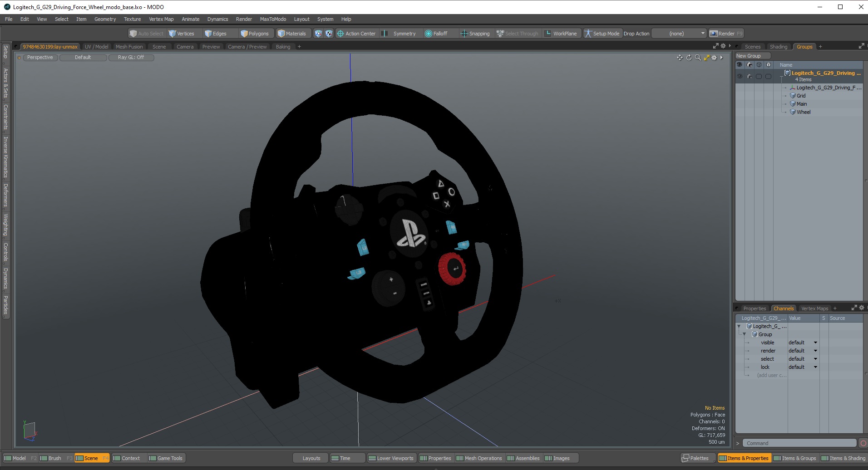Switch to the Brush layout
868x470 pixels.
coord(54,458)
